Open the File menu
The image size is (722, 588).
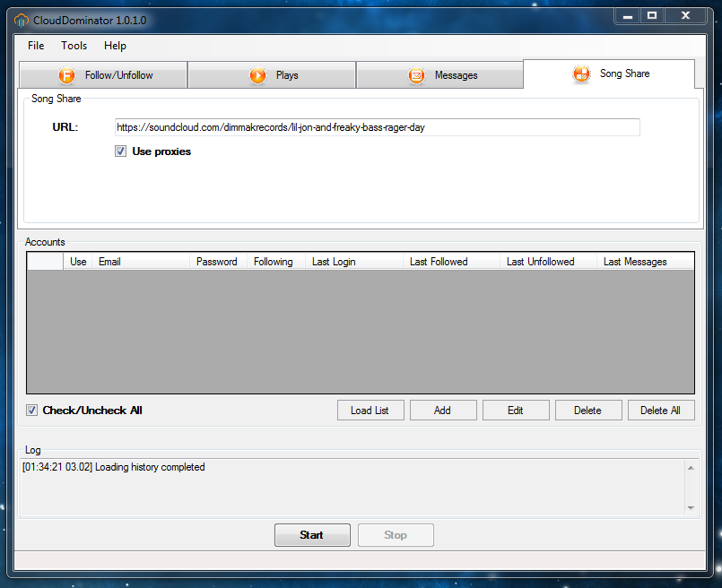(36, 46)
